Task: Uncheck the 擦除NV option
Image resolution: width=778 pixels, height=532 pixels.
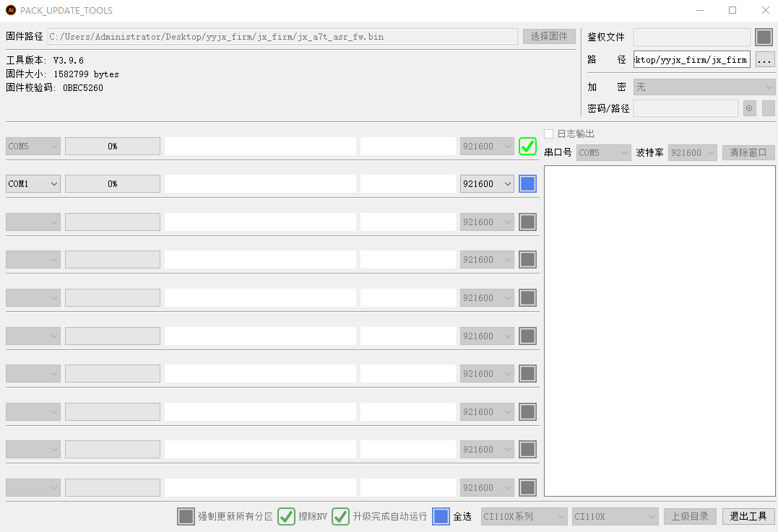Action: [286, 516]
